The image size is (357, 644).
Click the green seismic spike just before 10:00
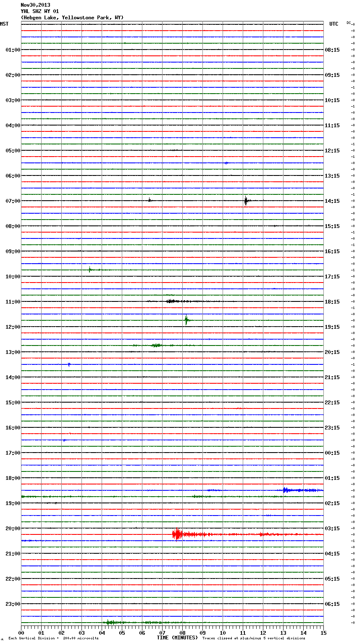pyautogui.click(x=90, y=270)
